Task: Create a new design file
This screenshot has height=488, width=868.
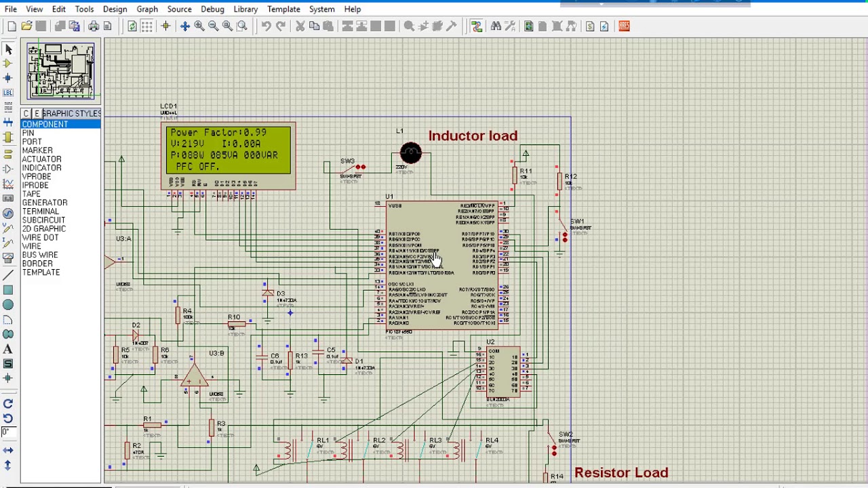Action: pos(12,26)
